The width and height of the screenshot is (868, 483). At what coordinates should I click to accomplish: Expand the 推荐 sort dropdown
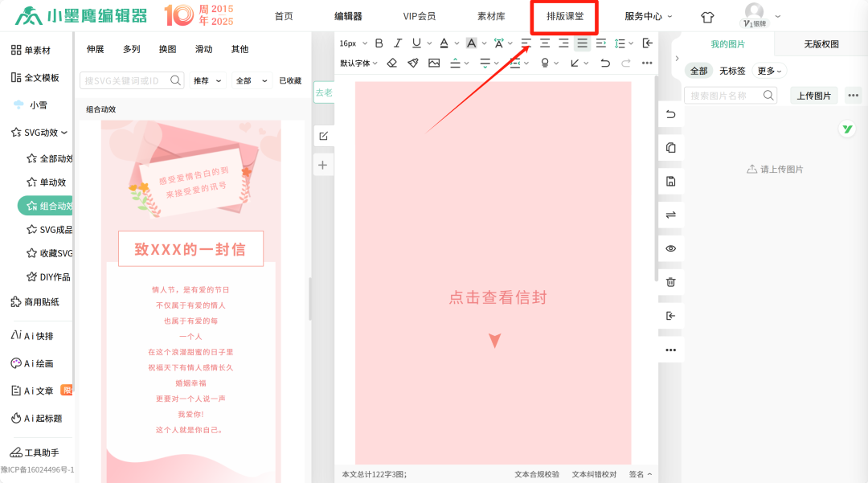[x=207, y=80]
